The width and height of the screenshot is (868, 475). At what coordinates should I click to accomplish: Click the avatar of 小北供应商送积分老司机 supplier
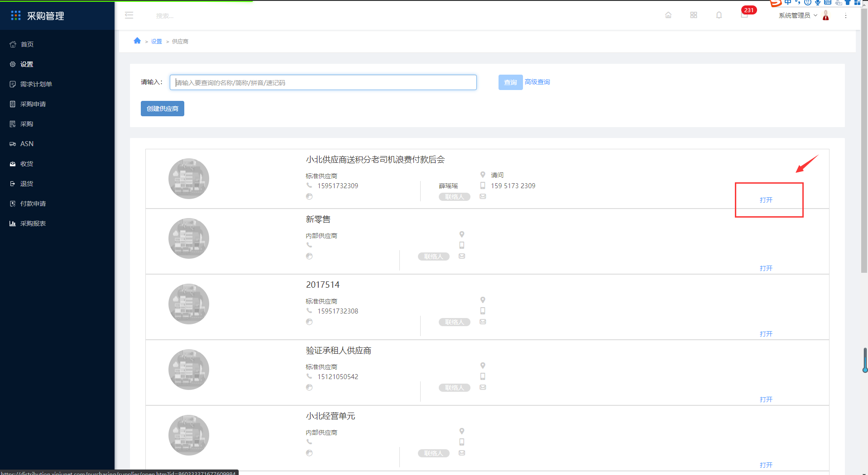[189, 179]
